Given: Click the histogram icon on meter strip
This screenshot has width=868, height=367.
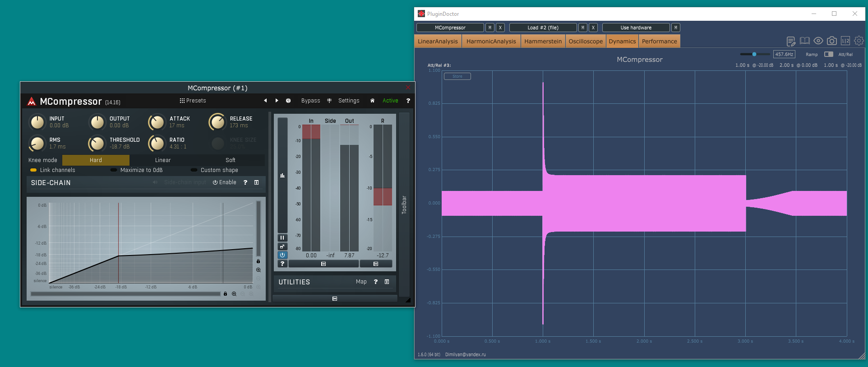Looking at the screenshot, I should point(282,176).
